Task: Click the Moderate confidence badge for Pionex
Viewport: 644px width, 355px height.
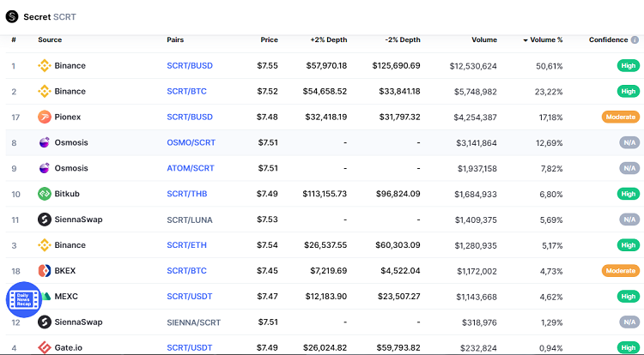Action: point(620,117)
